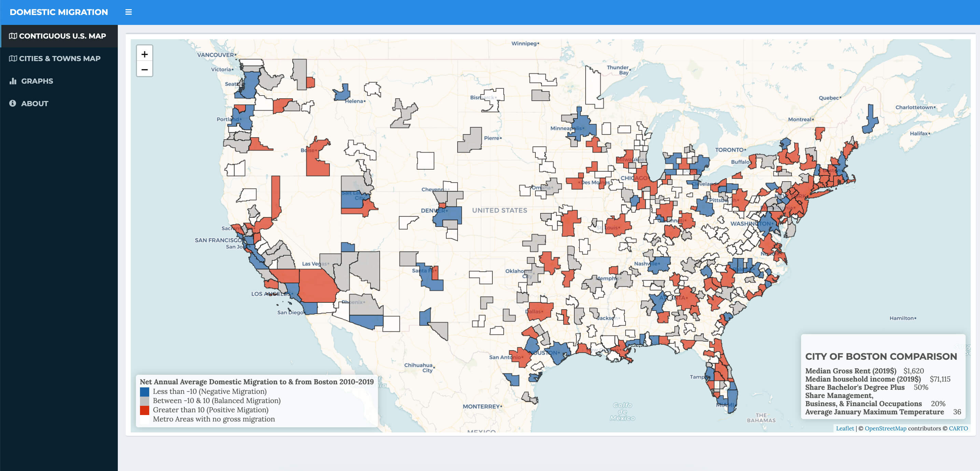
Task: Click the blue Negative Migration legend swatch
Action: coord(144,391)
